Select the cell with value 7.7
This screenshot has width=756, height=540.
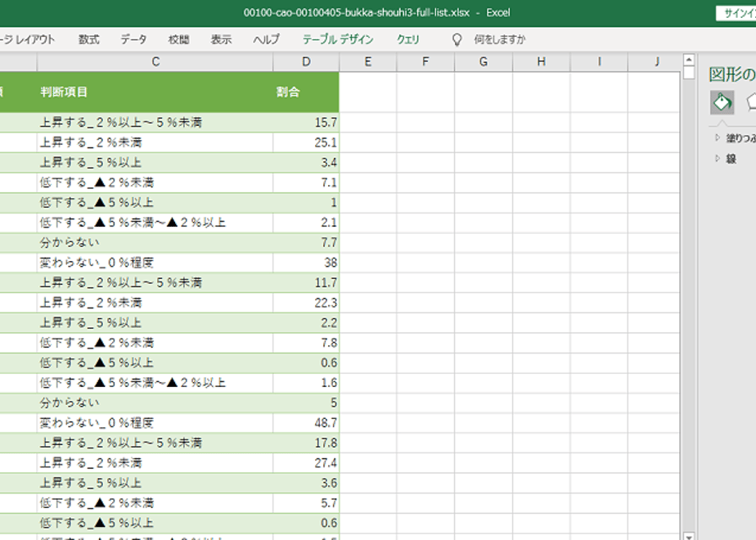click(306, 242)
